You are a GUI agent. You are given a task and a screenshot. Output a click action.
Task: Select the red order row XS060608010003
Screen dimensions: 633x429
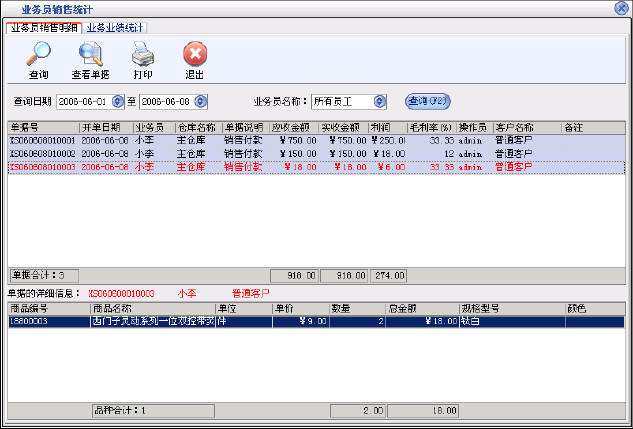[x=42, y=167]
